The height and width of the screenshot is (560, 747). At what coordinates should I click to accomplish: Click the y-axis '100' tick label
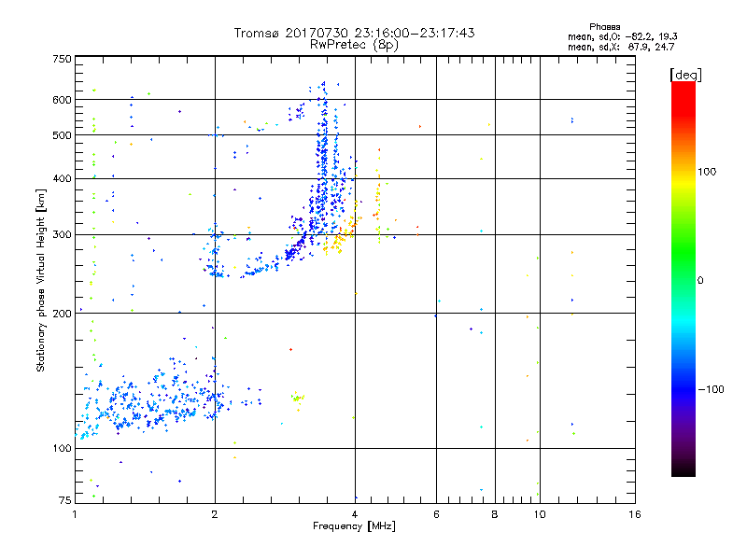pyautogui.click(x=62, y=449)
